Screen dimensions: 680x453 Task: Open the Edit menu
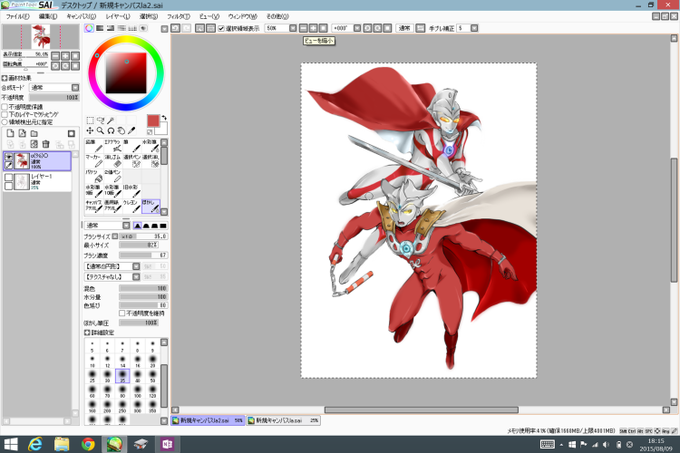[48, 16]
